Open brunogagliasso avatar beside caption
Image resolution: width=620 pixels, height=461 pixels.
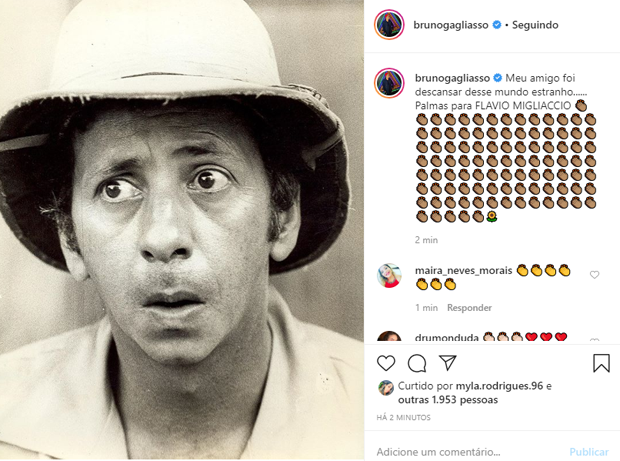click(x=389, y=82)
